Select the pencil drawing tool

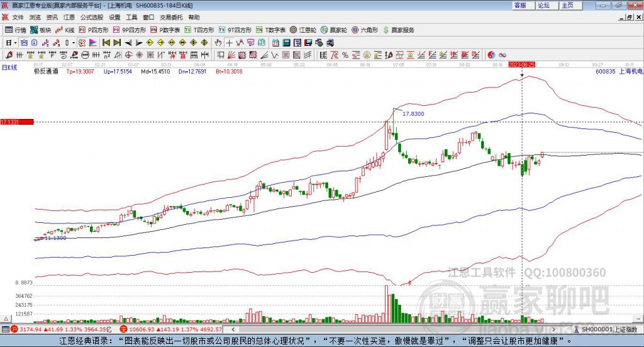[x=9, y=55]
